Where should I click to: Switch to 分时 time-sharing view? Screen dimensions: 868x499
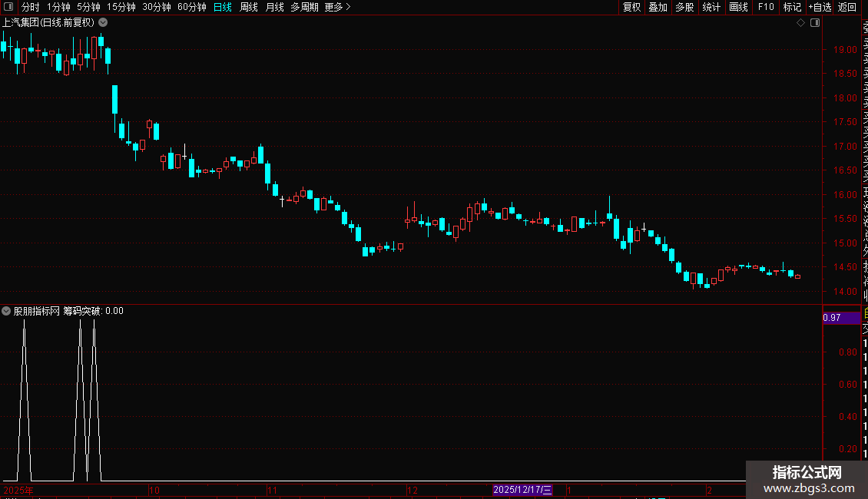coord(31,7)
